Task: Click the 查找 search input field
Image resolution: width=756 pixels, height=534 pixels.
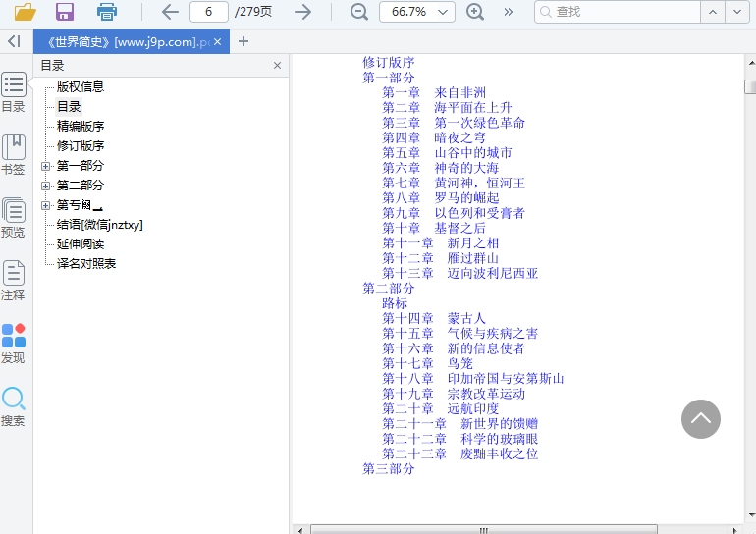Action: 618,12
